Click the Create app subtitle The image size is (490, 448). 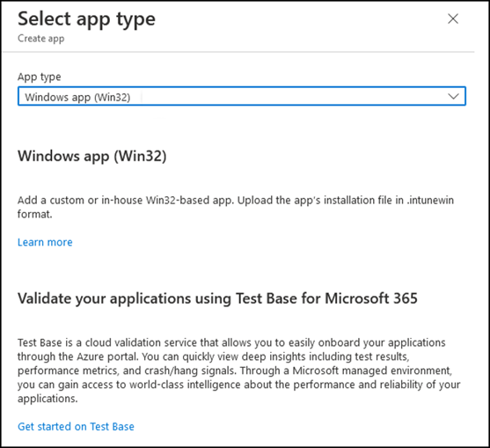(x=41, y=39)
